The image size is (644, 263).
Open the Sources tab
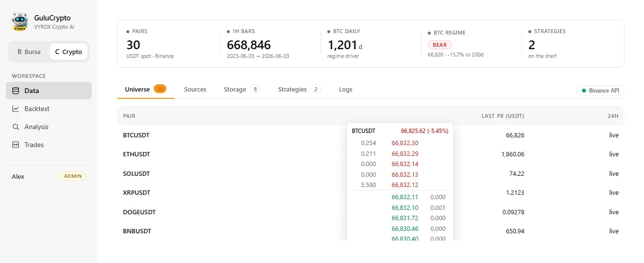coord(195,89)
